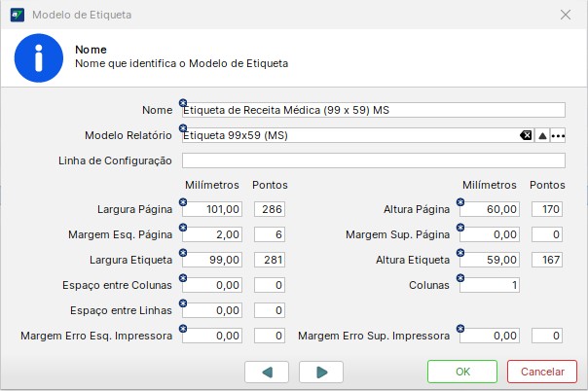This screenshot has height=391, width=588.
Task: Click the Linha de Configuração label
Action: tap(115, 160)
